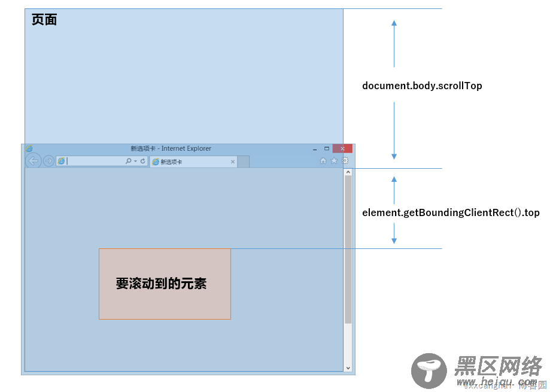Click the Back arrow in Internet Explorer

click(33, 161)
